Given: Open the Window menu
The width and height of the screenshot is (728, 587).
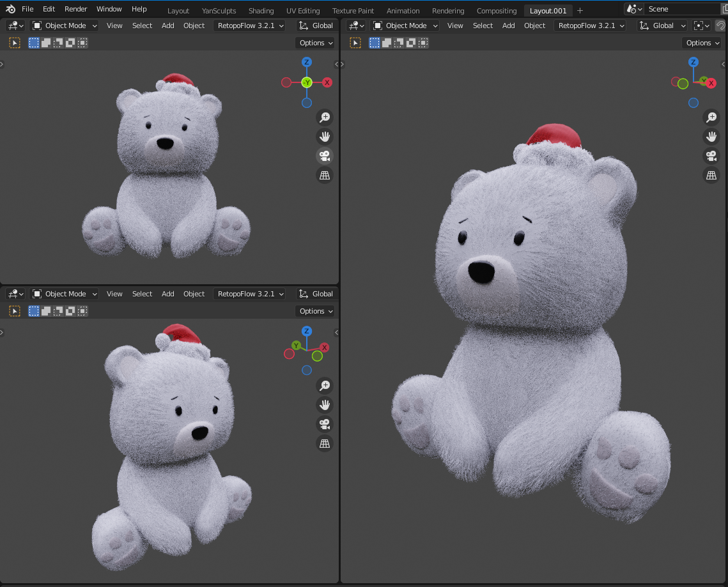Looking at the screenshot, I should pos(109,9).
